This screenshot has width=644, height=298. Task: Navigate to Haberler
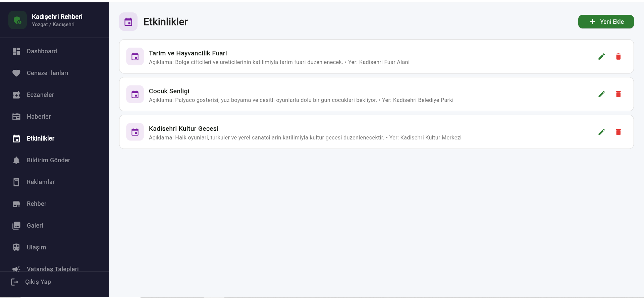pyautogui.click(x=39, y=117)
